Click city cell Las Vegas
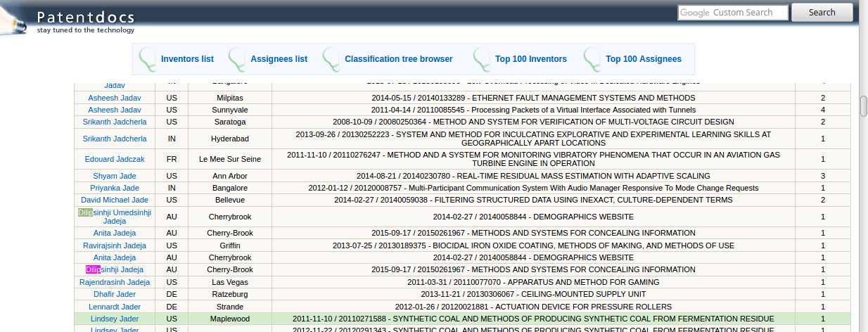Viewport: 868px width, 332px height. 230,282
